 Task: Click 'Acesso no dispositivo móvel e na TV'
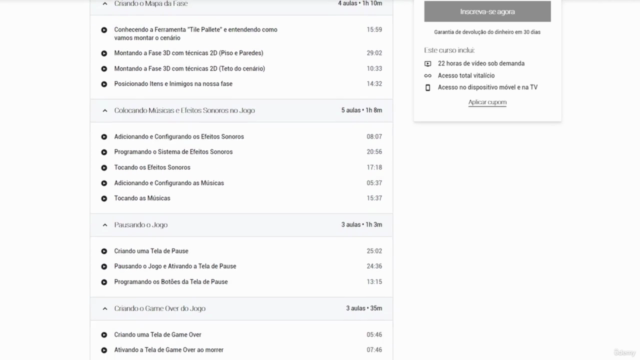tap(488, 87)
